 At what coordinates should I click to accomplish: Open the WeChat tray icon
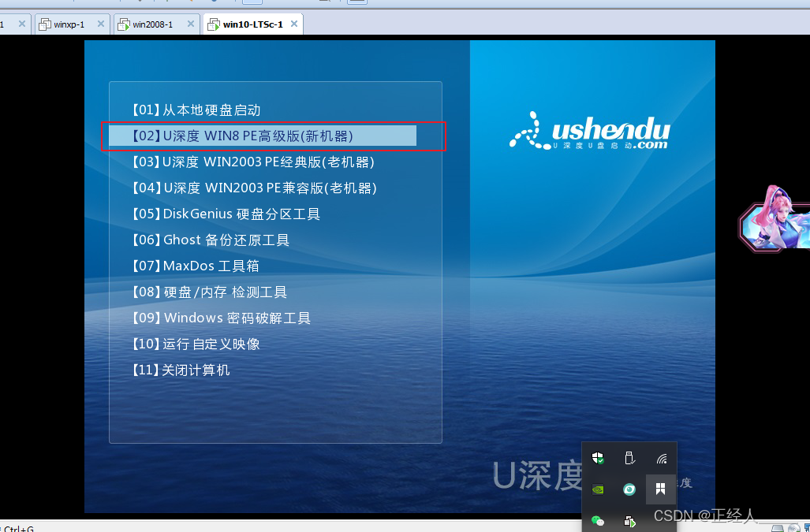click(598, 521)
